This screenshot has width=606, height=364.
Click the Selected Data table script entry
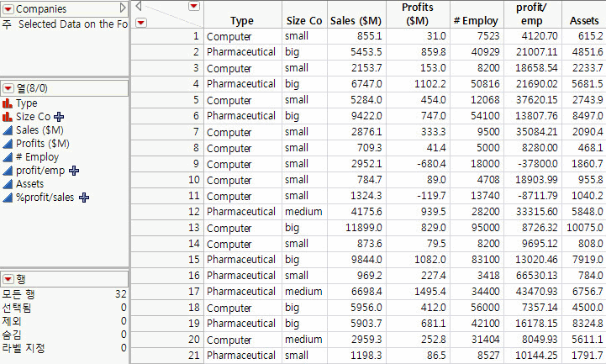pyautogui.click(x=71, y=24)
